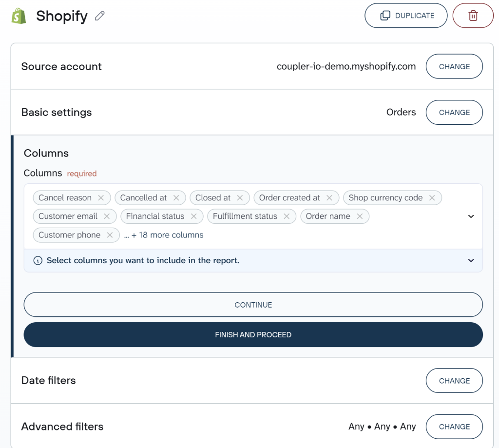This screenshot has height=448, width=499.
Task: Expand the column selection hint message
Action: point(471,260)
